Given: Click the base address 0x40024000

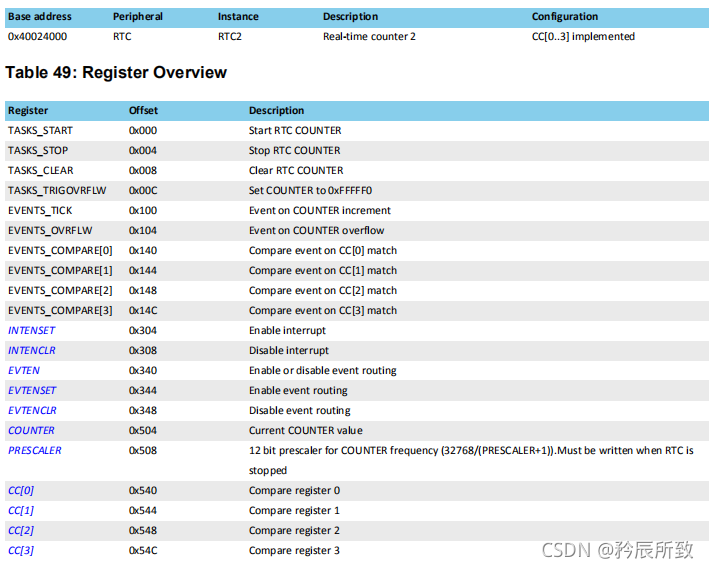Looking at the screenshot, I should tap(38, 37).
